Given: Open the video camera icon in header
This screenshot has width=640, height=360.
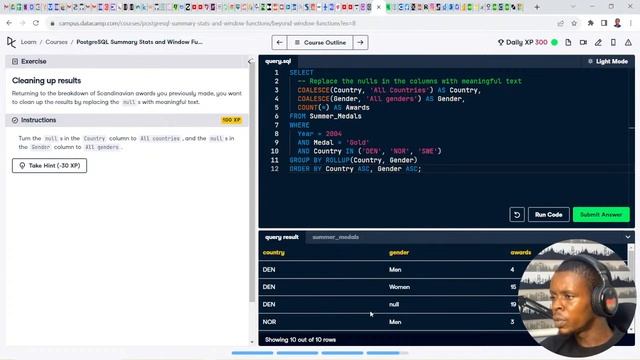Looking at the screenshot, I should 583,42.
